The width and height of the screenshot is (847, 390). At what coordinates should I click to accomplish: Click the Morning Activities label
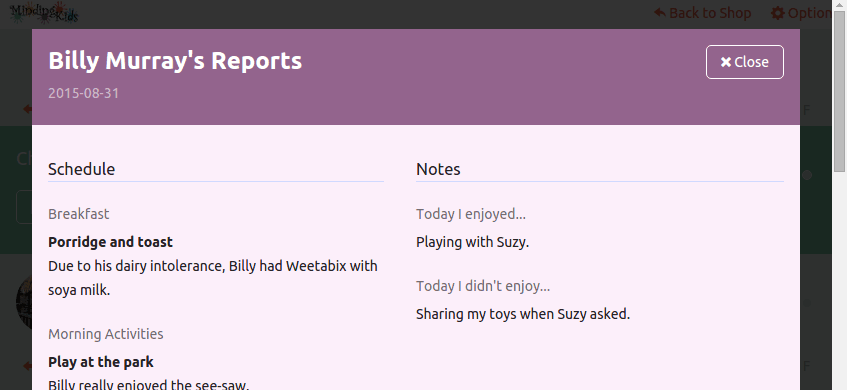(106, 334)
